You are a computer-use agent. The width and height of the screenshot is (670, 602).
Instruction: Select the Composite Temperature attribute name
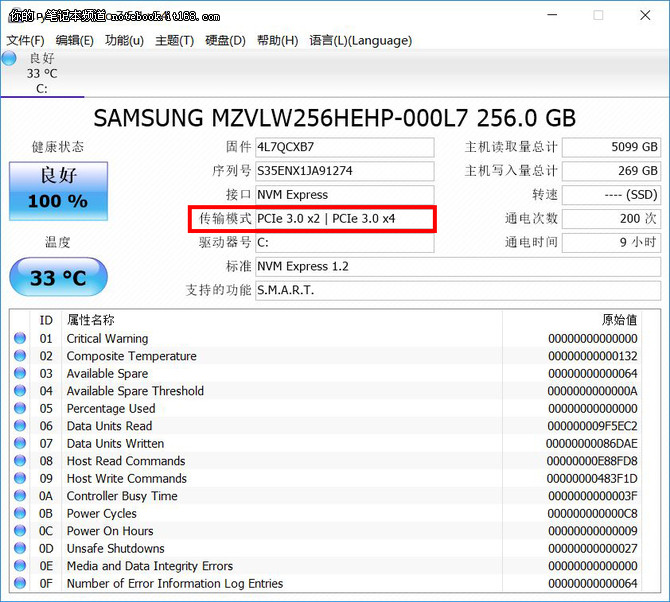(x=132, y=356)
